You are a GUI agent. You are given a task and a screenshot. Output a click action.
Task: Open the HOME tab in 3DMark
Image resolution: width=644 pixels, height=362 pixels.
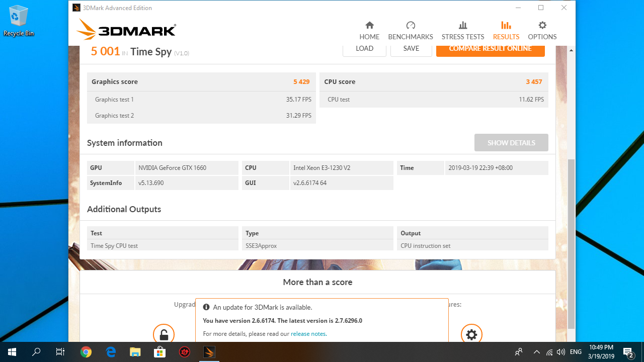point(369,31)
